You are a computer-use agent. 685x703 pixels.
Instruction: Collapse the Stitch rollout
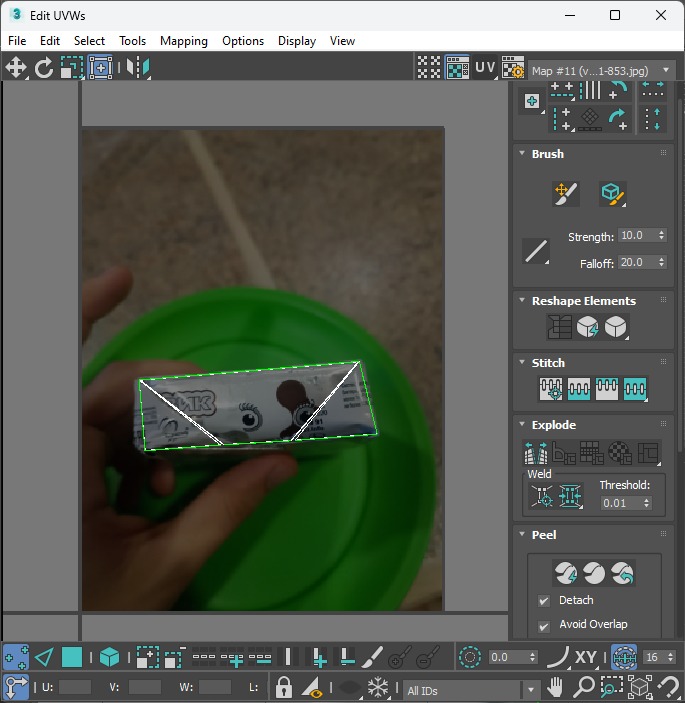[x=522, y=362]
